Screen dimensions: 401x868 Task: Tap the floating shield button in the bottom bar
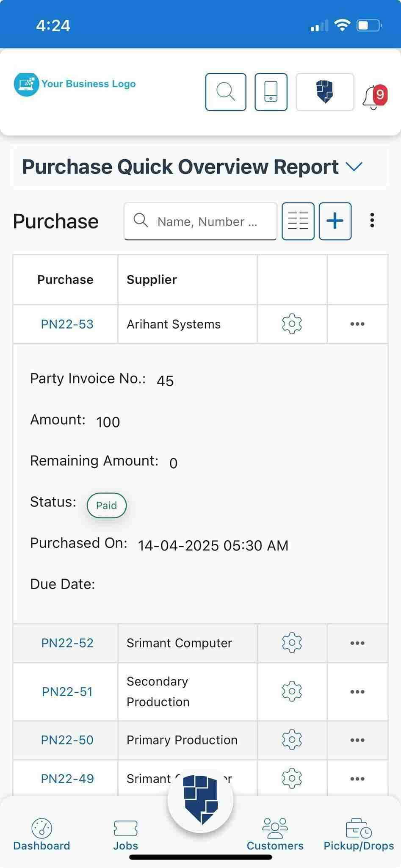(x=200, y=800)
